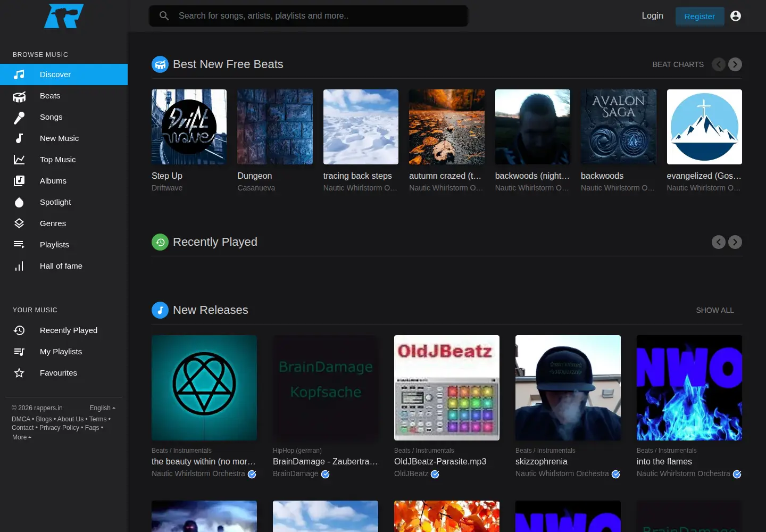Open the beauty within release cover
This screenshot has width=766, height=532.
click(204, 388)
